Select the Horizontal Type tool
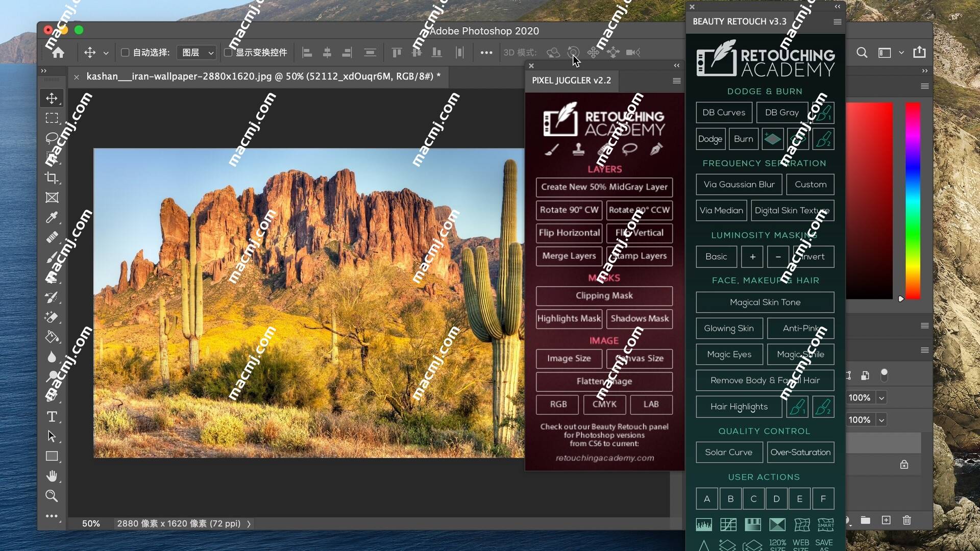This screenshot has height=551, width=980. pos(52,416)
